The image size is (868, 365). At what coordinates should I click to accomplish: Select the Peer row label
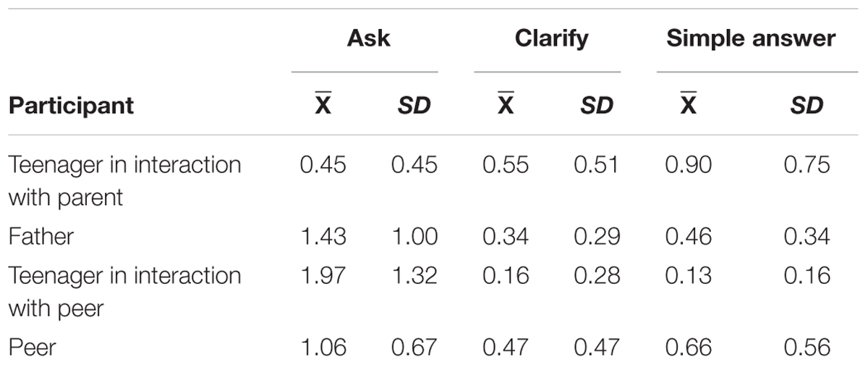point(32,348)
